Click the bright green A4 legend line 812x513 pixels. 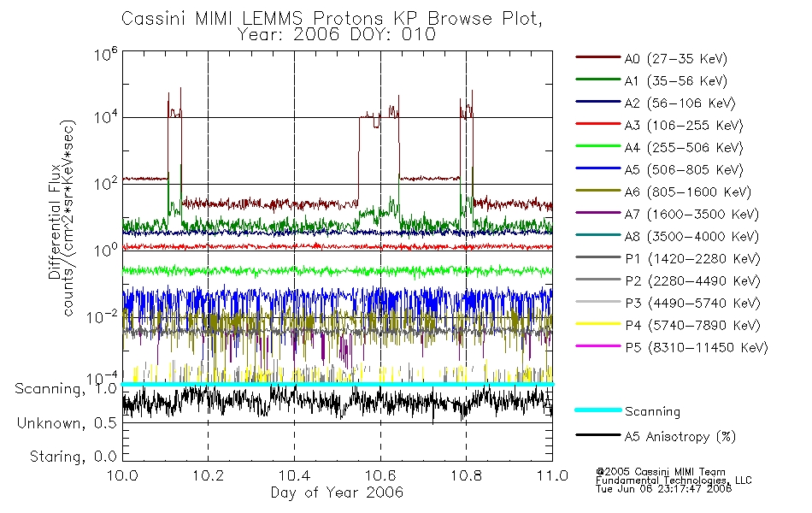598,146
